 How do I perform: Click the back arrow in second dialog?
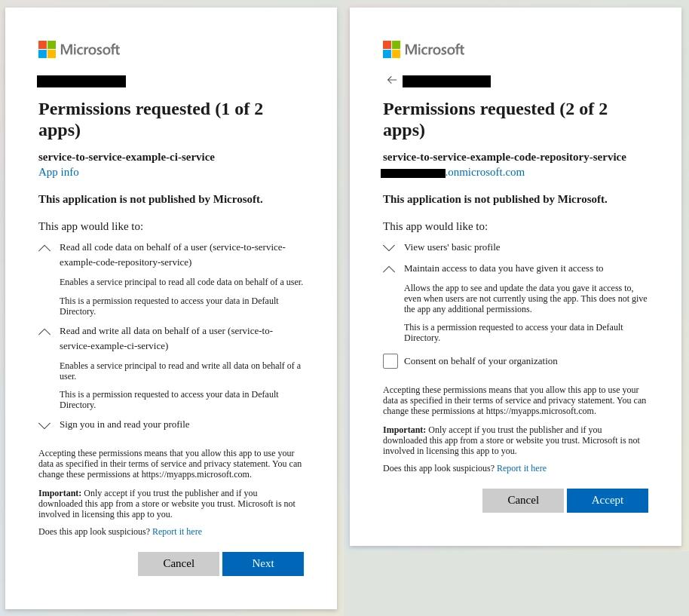tap(392, 80)
